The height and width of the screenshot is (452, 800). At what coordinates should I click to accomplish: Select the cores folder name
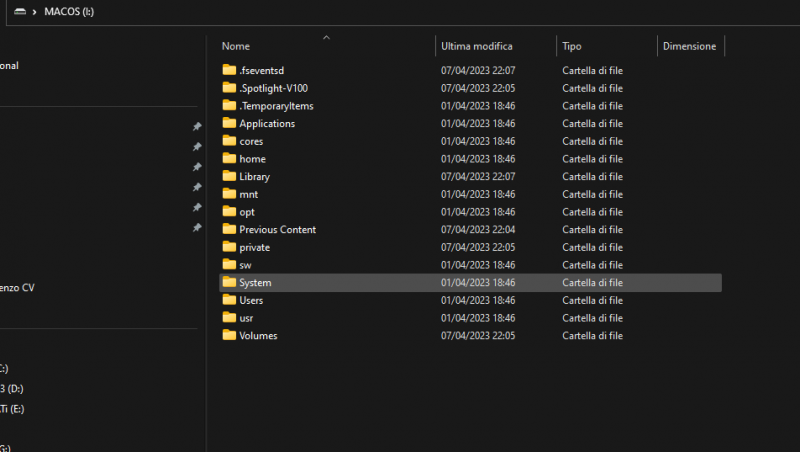pyautogui.click(x=251, y=141)
